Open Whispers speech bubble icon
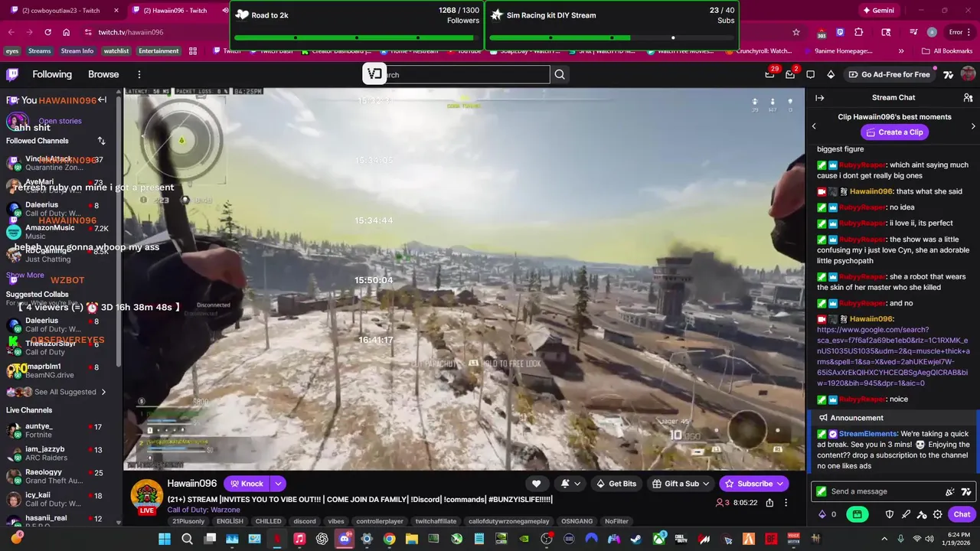980x551 pixels. [811, 74]
